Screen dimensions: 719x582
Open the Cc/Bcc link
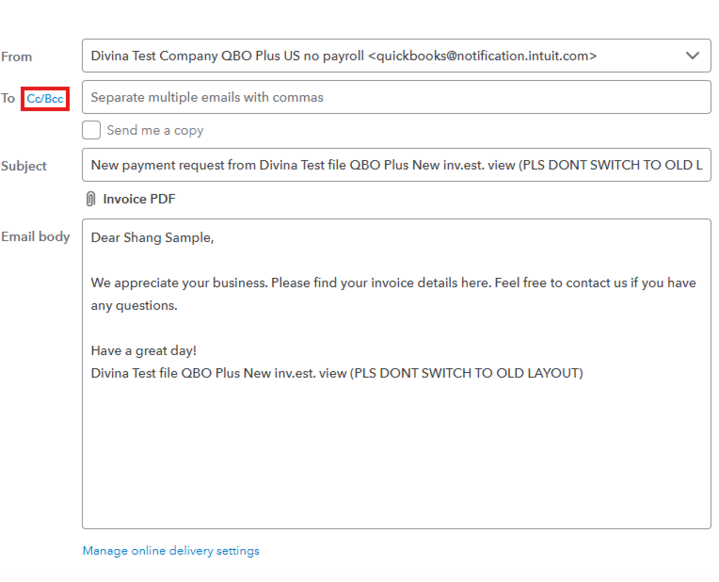click(x=45, y=99)
